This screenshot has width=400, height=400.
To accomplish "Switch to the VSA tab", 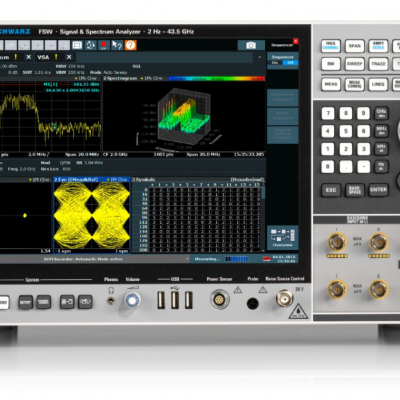I will pyautogui.click(x=43, y=57).
